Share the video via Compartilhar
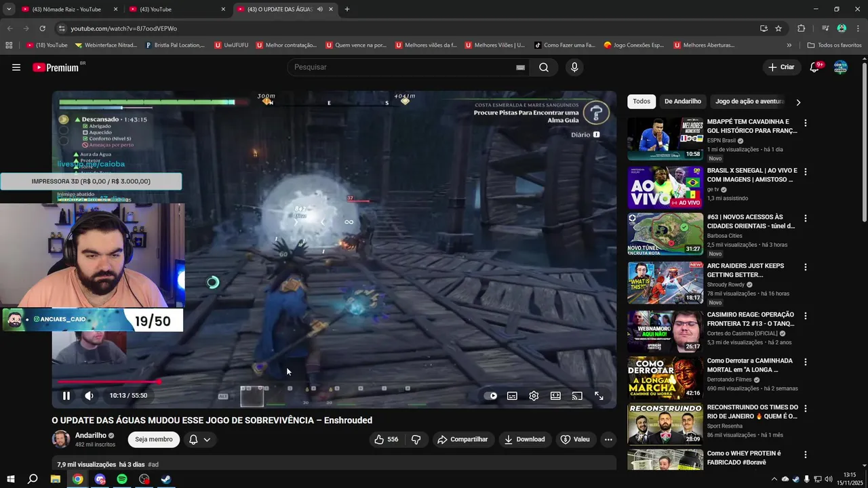 pos(463,439)
